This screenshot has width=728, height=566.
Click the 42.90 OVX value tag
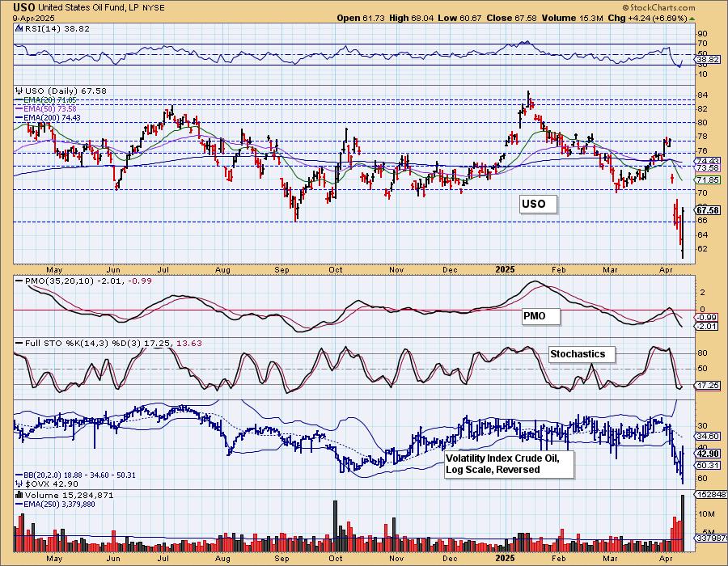coord(709,454)
